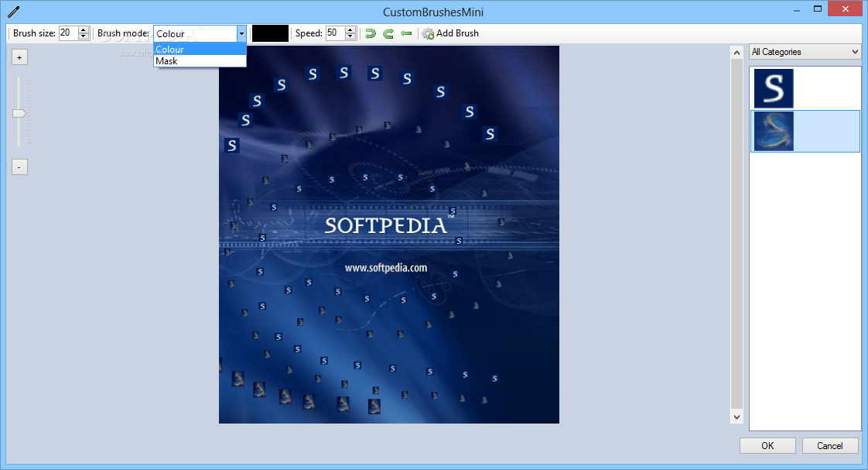Image resolution: width=868 pixels, height=470 pixels.
Task: Click the OK button
Action: [x=767, y=446]
